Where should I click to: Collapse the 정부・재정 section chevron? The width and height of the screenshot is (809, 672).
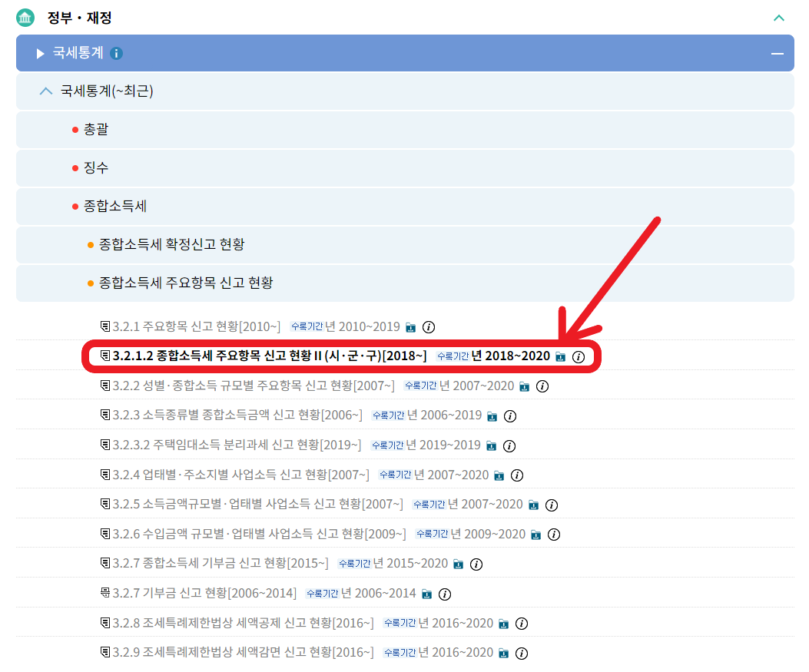(778, 18)
